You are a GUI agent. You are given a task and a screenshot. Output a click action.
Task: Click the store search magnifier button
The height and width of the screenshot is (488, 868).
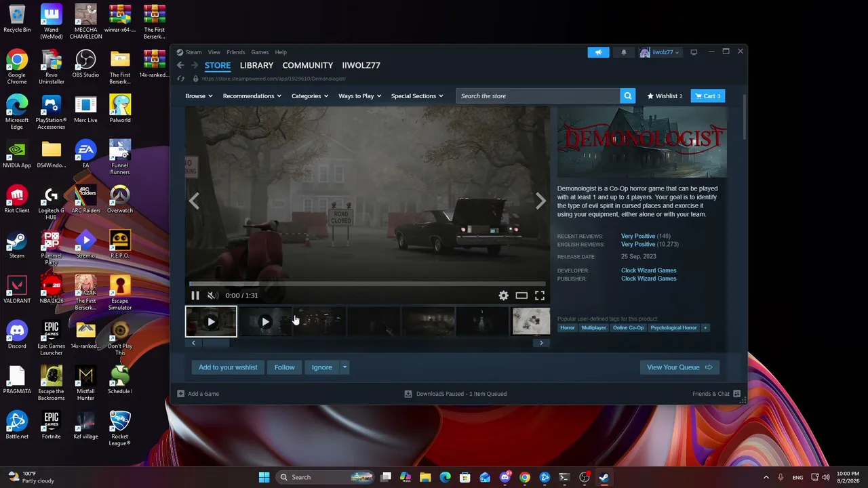click(628, 96)
